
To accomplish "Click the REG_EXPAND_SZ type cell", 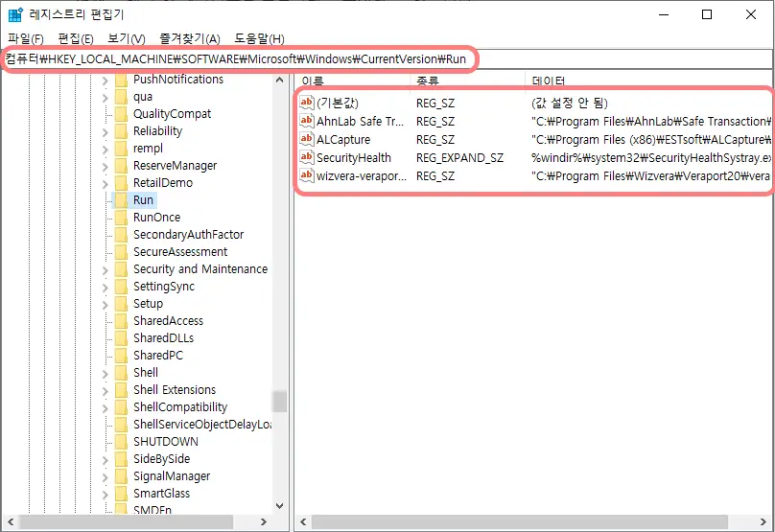I will pyautogui.click(x=459, y=158).
